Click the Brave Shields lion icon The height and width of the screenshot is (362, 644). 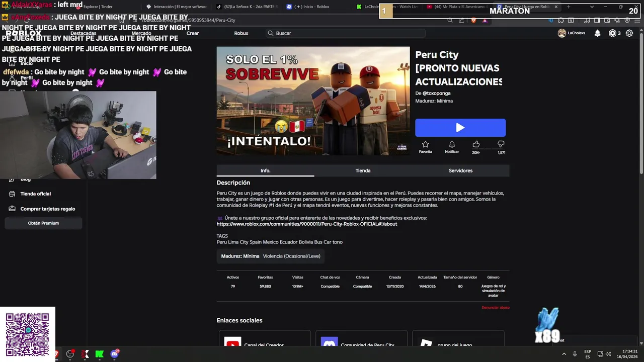(x=473, y=20)
